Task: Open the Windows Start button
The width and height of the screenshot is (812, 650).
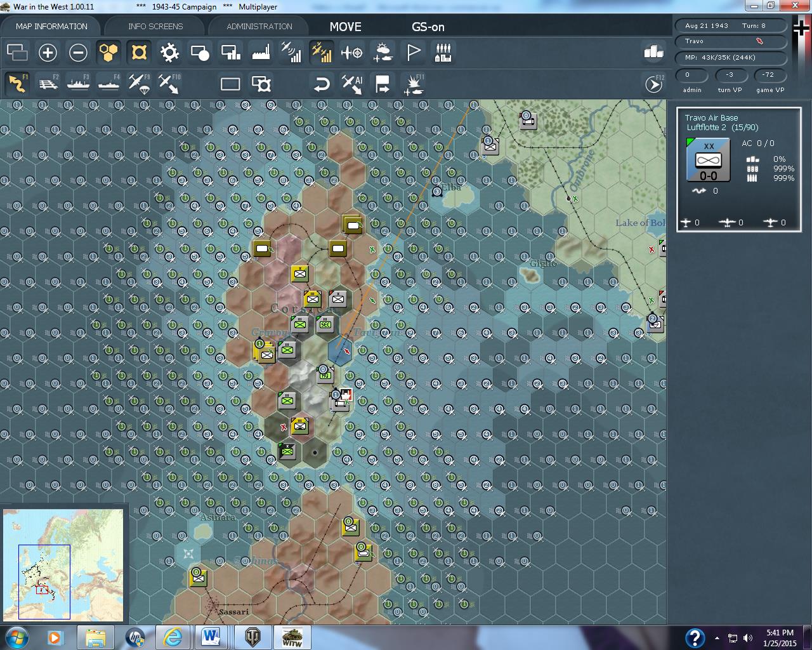Action: [x=16, y=637]
